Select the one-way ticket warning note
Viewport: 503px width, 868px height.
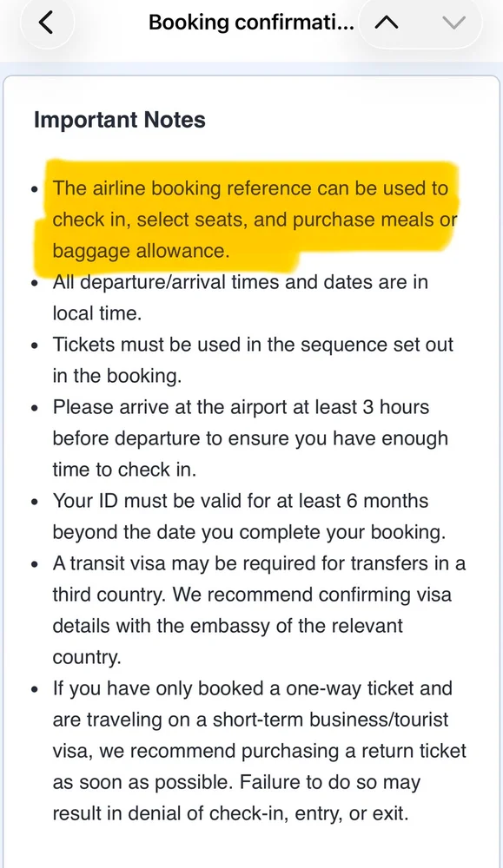[x=259, y=751]
